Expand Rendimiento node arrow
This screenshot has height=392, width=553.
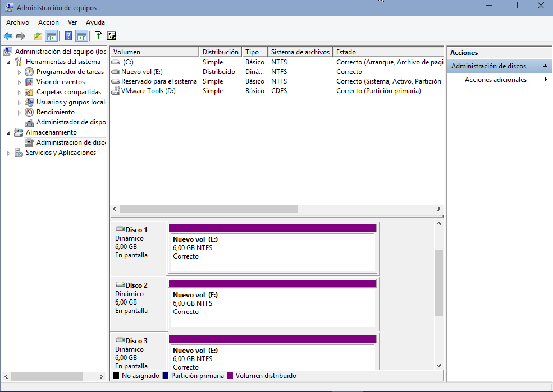click(x=20, y=113)
